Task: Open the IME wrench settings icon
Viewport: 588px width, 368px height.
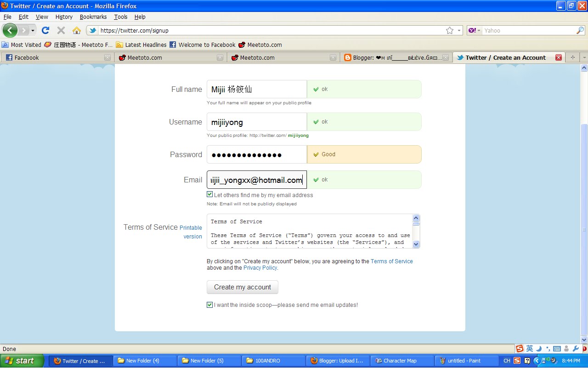Action: click(x=576, y=349)
